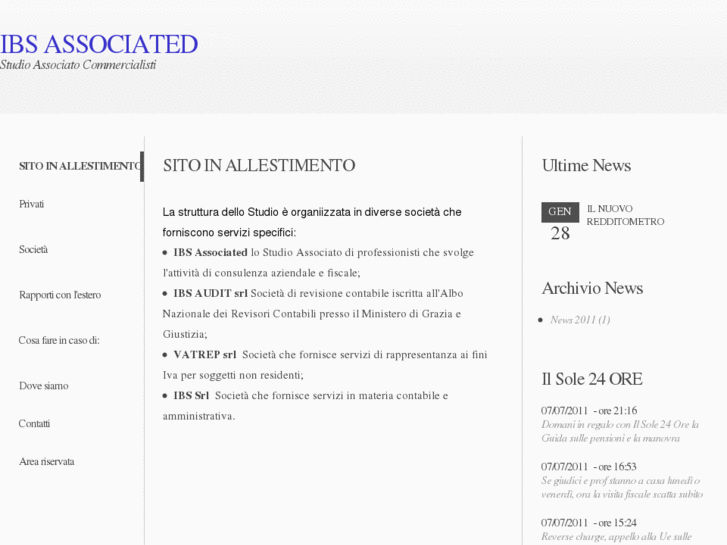This screenshot has width=727, height=545.
Task: Click the GEN 28 date badge
Action: [560, 222]
